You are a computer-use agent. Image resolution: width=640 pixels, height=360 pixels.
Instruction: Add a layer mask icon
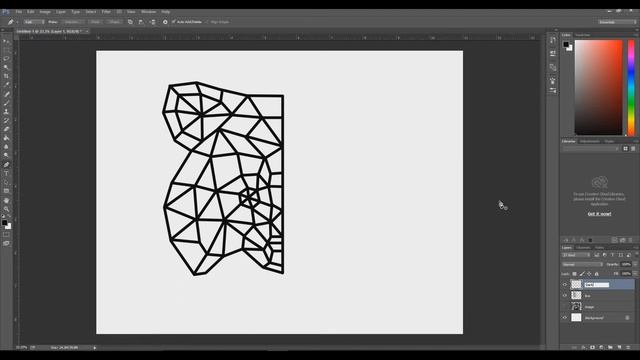coord(592,347)
